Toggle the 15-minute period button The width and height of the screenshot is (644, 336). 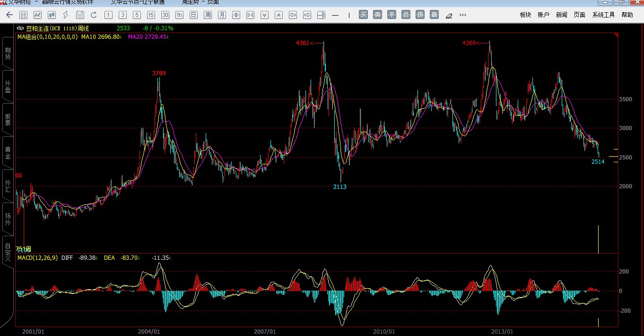click(151, 15)
